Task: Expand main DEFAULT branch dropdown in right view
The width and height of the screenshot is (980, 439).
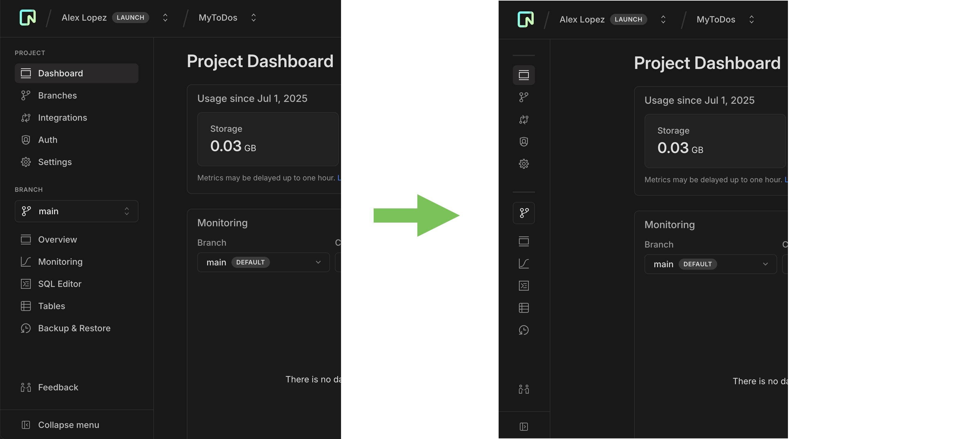Action: (710, 264)
